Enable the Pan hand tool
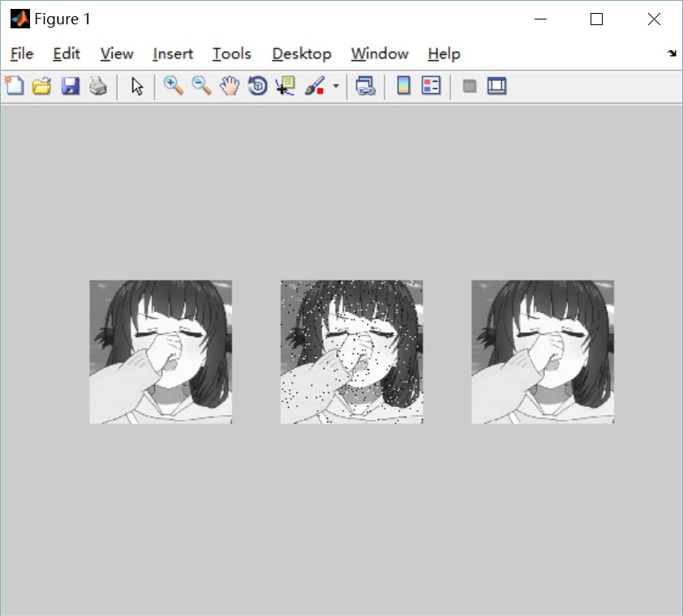683x616 pixels. tap(230, 86)
